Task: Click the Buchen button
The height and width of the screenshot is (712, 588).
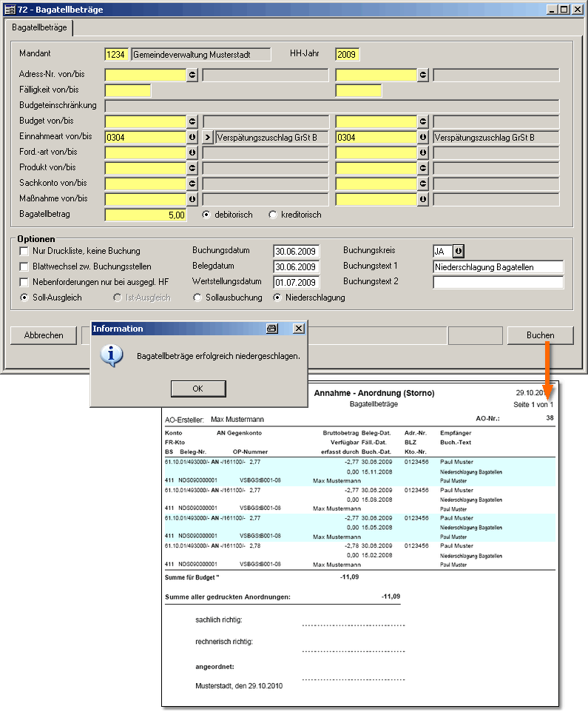Action: [x=540, y=335]
